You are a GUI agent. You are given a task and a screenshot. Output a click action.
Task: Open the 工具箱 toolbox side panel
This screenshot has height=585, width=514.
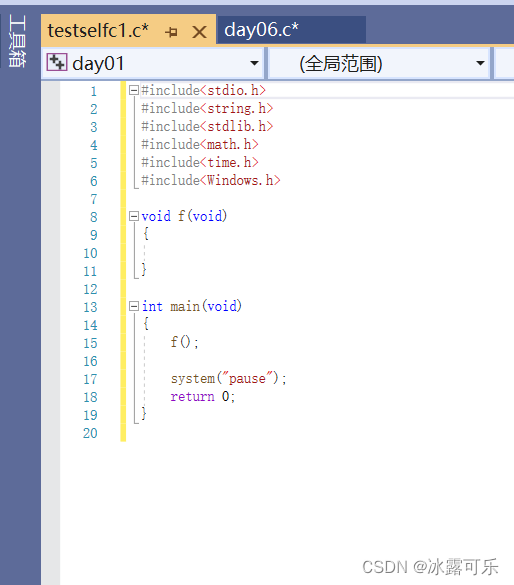coord(17,41)
